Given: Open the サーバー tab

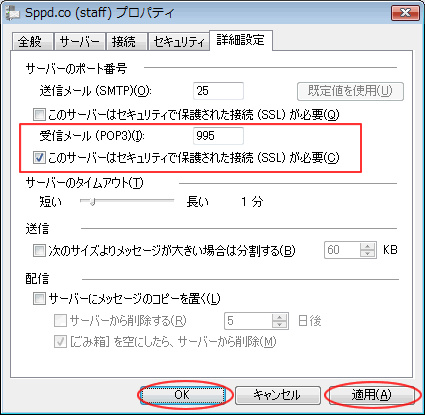Looking at the screenshot, I should click(80, 42).
